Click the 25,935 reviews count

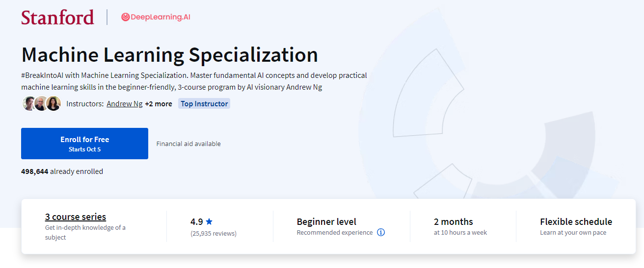pyautogui.click(x=214, y=233)
